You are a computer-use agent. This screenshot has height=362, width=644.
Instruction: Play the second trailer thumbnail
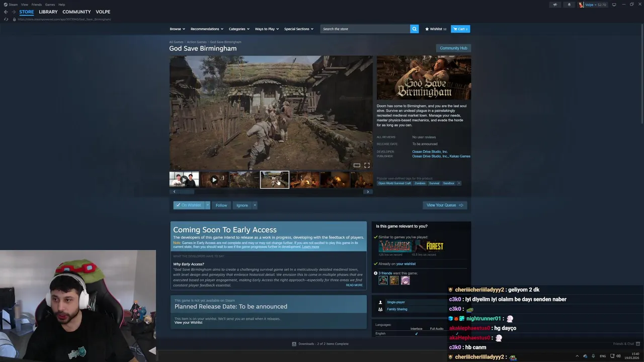click(214, 179)
